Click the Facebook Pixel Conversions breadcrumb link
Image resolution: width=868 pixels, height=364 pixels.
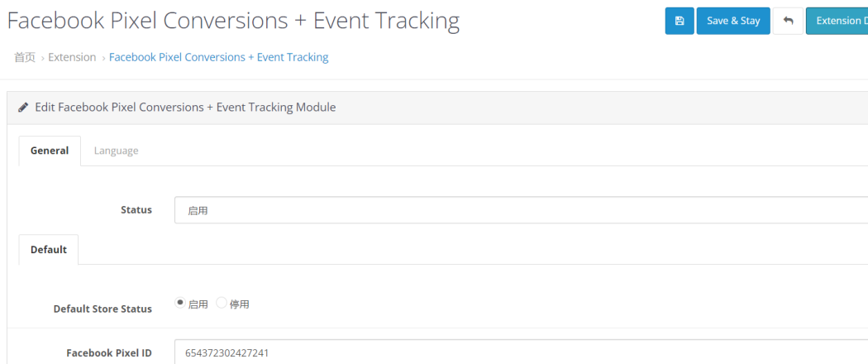[219, 57]
